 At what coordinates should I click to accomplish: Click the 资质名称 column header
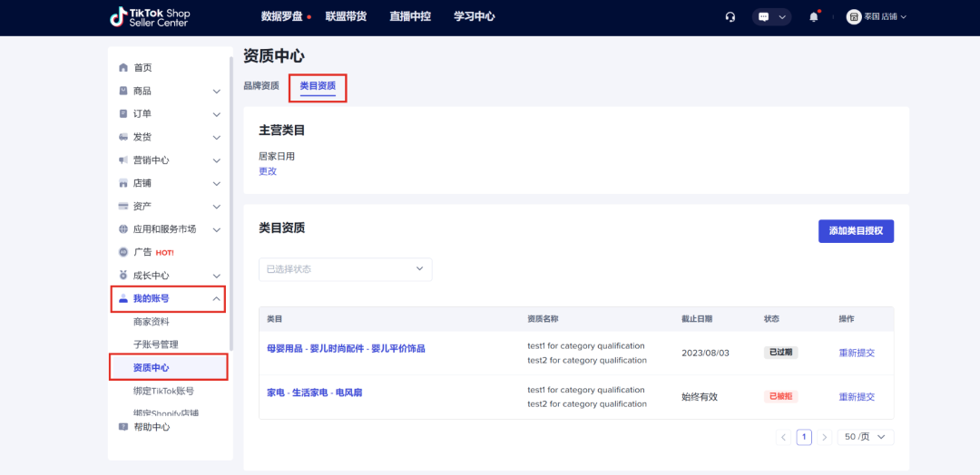click(543, 318)
